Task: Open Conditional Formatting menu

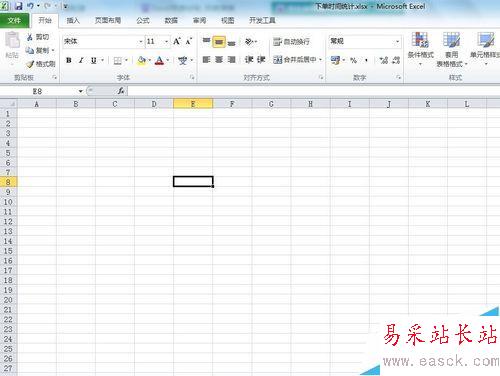Action: click(x=420, y=49)
